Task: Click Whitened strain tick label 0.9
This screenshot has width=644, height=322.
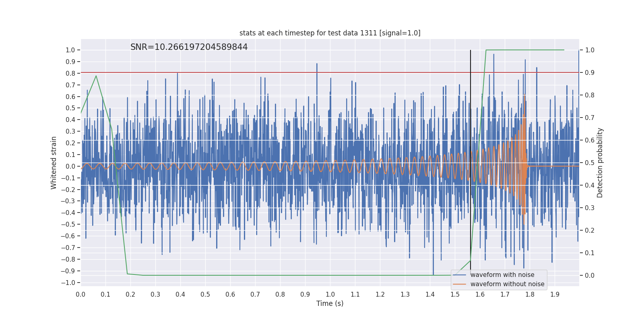Action: tap(70, 62)
